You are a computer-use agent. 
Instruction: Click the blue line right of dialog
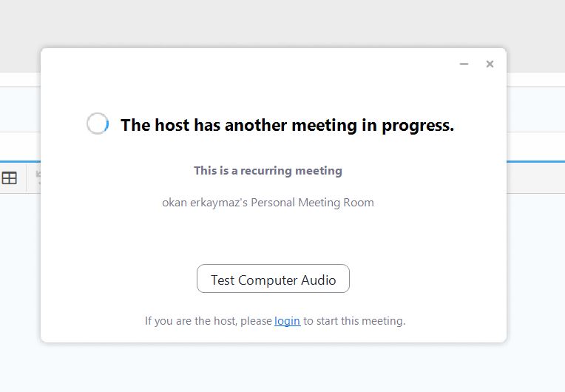535,161
